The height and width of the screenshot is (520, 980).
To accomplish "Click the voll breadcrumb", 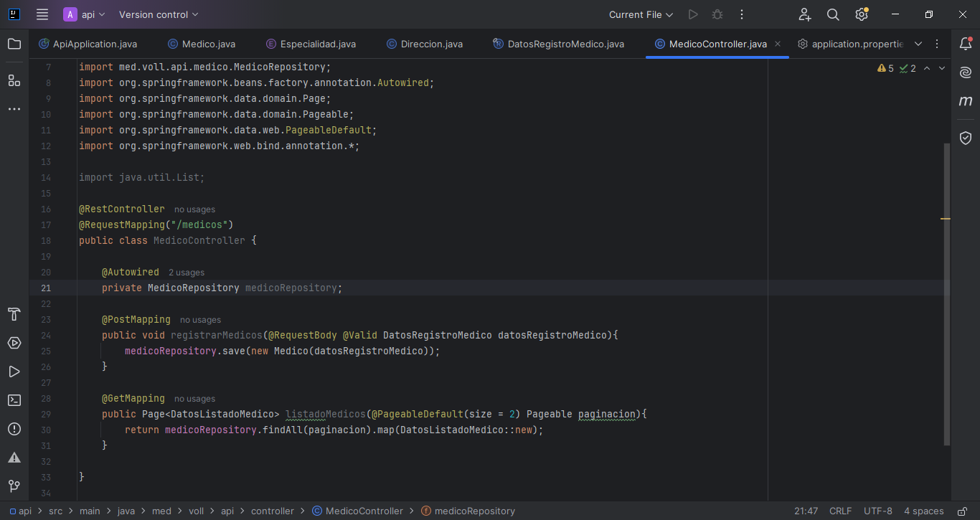I will tap(196, 511).
